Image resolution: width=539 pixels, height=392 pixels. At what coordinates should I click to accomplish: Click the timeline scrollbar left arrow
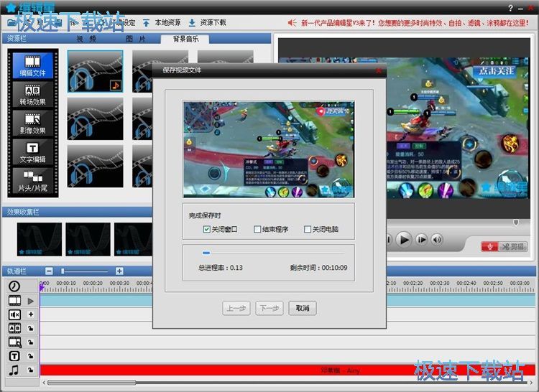click(44, 382)
